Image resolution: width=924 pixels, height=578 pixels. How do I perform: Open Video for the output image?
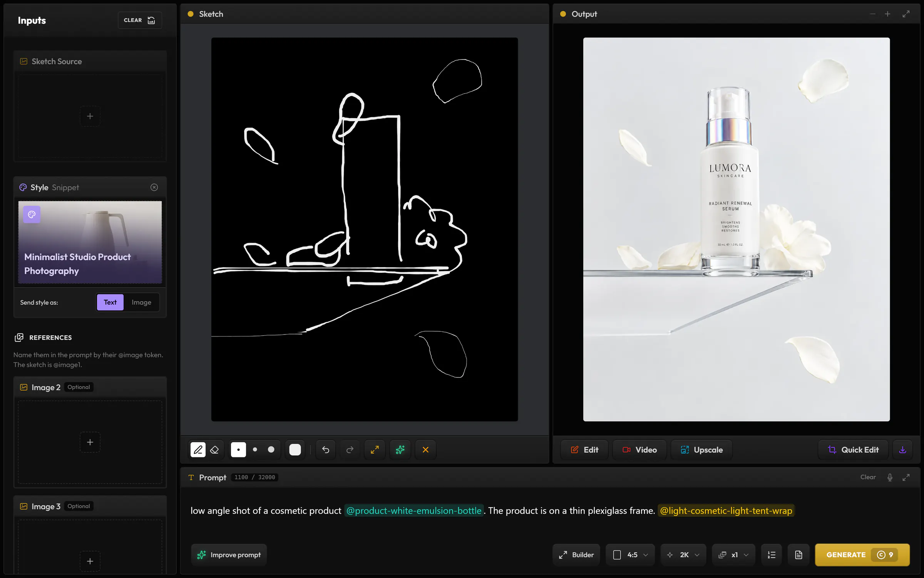(639, 450)
